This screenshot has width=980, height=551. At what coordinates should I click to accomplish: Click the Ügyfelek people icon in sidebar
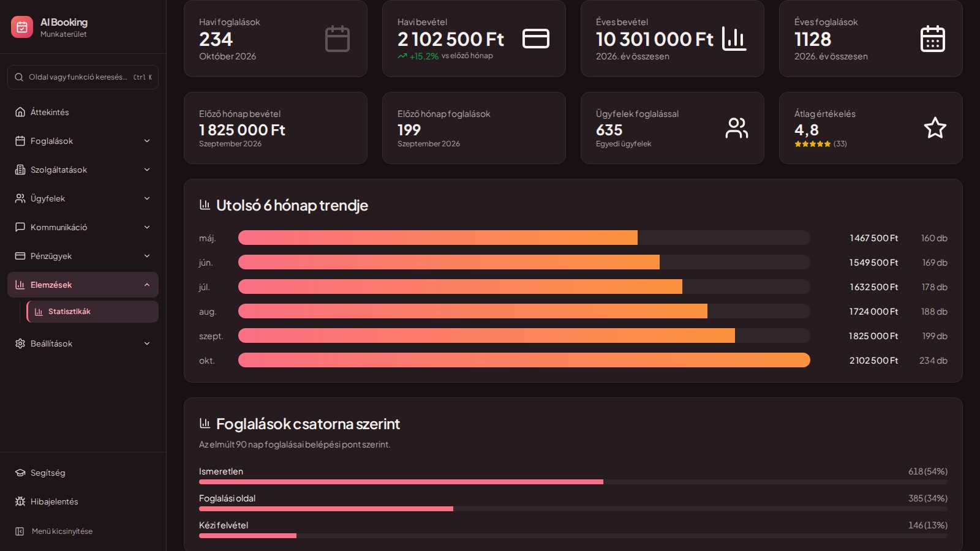click(20, 198)
